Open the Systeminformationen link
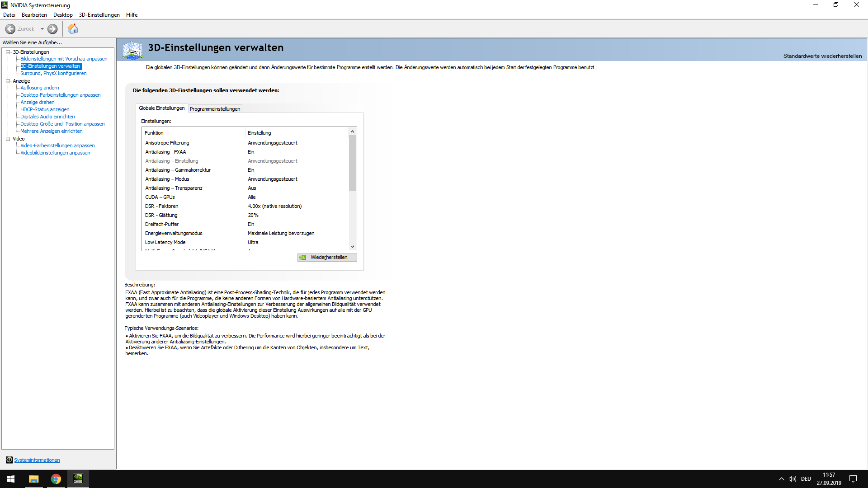Viewport: 868px width, 488px height. click(37, 460)
